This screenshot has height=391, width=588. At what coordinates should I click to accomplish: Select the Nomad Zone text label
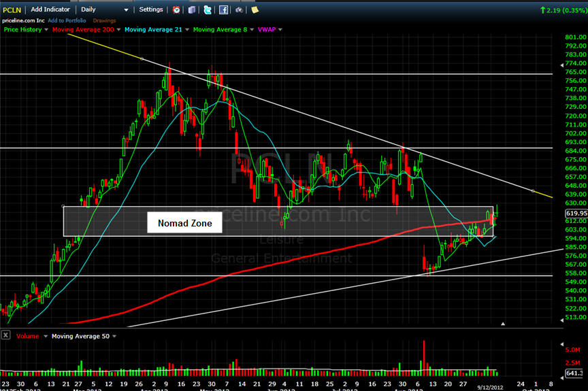(x=184, y=223)
